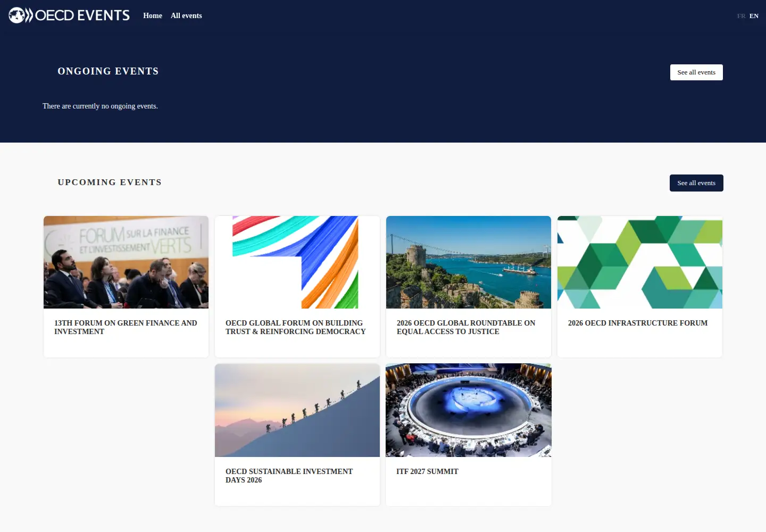Open 'ITF 2027 Summit' title

[427, 471]
